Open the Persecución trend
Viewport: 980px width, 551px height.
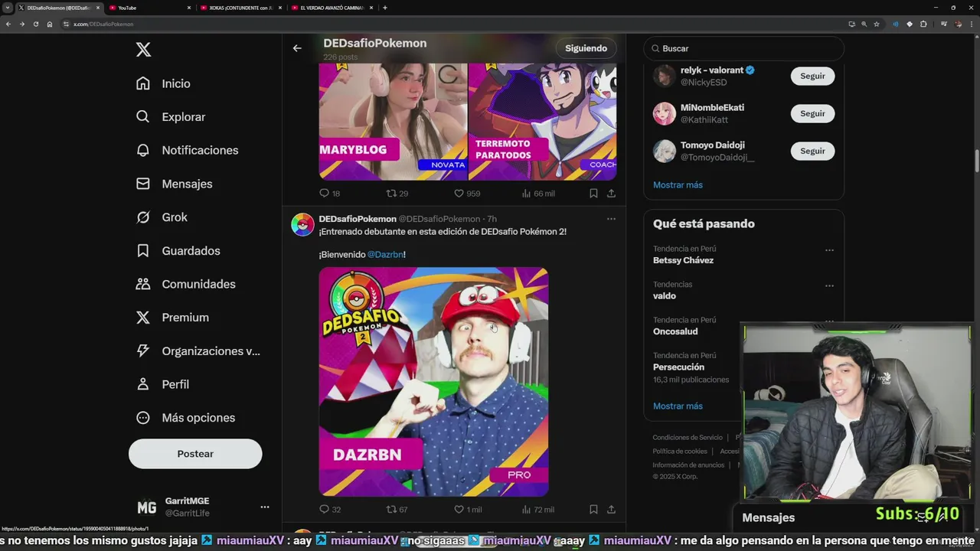coord(678,367)
